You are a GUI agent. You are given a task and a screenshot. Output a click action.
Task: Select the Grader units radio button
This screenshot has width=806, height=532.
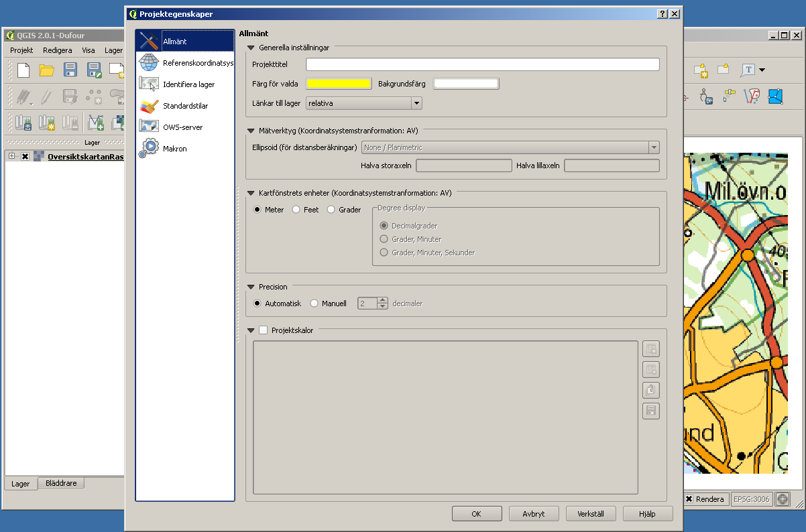[331, 210]
